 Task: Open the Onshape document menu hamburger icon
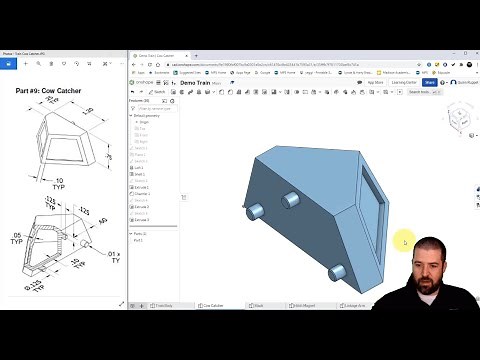click(159, 82)
